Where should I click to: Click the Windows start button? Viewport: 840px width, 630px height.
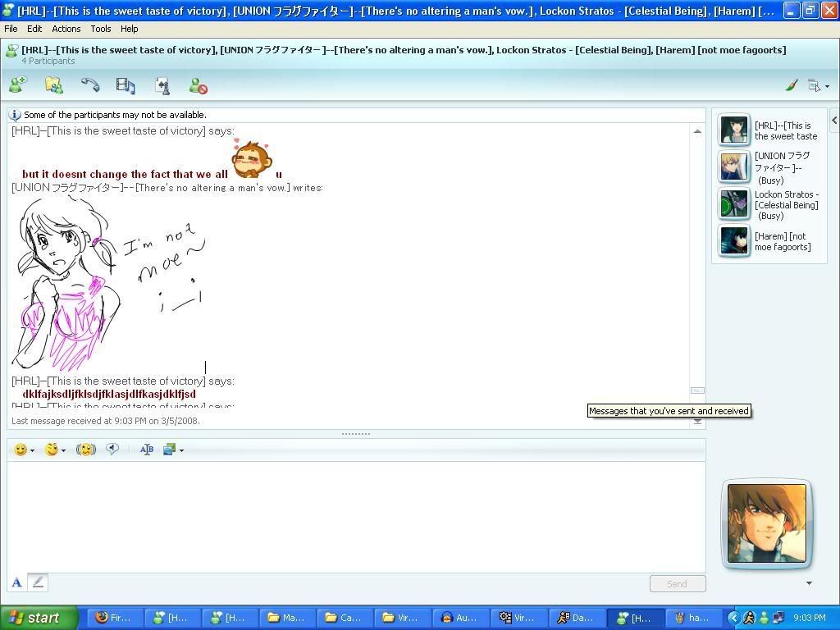(x=39, y=618)
